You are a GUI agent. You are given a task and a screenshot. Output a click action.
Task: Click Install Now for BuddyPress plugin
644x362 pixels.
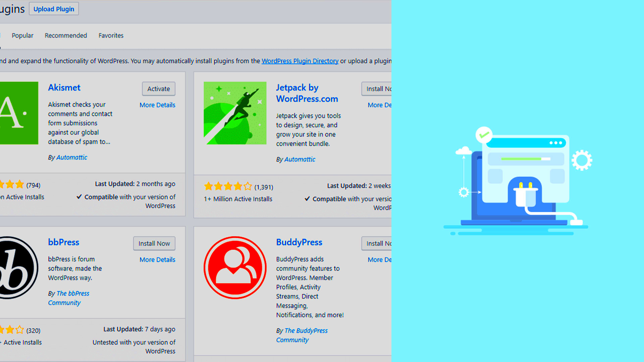click(x=378, y=243)
